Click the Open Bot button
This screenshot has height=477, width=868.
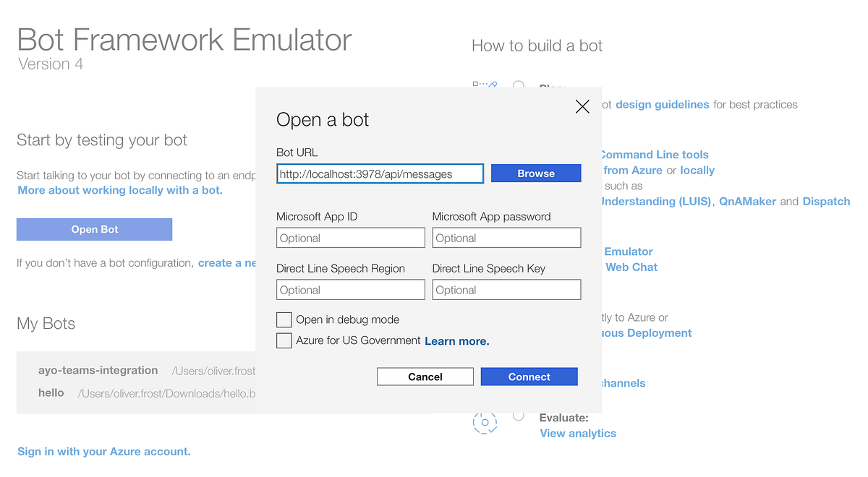pyautogui.click(x=94, y=229)
